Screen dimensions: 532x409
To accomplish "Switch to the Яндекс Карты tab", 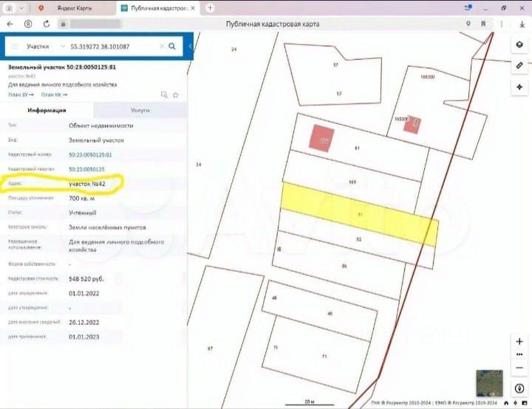I will click(x=75, y=8).
